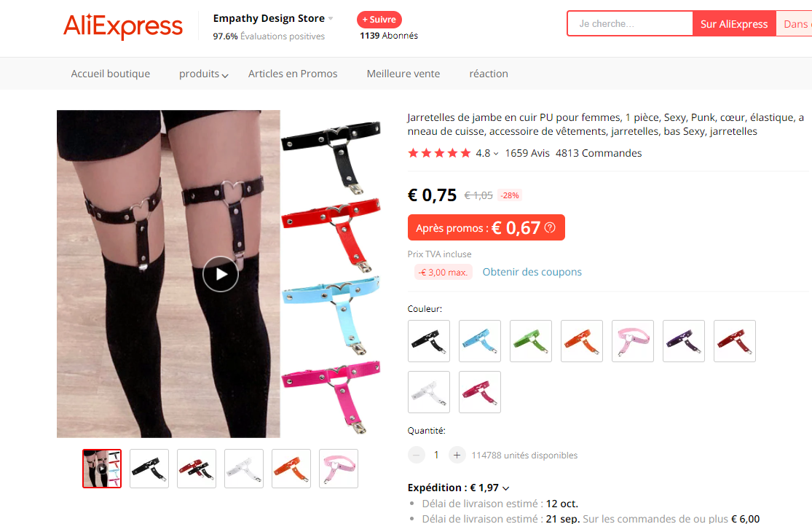Viewport: 812px width, 524px height.
Task: Go to Meilleure vente tab
Action: point(403,74)
